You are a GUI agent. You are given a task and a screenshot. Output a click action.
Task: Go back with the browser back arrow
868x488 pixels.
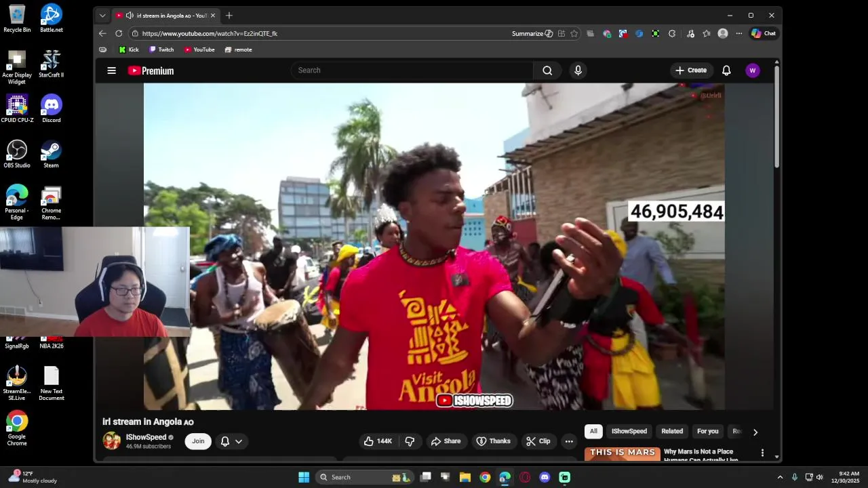[x=102, y=33]
